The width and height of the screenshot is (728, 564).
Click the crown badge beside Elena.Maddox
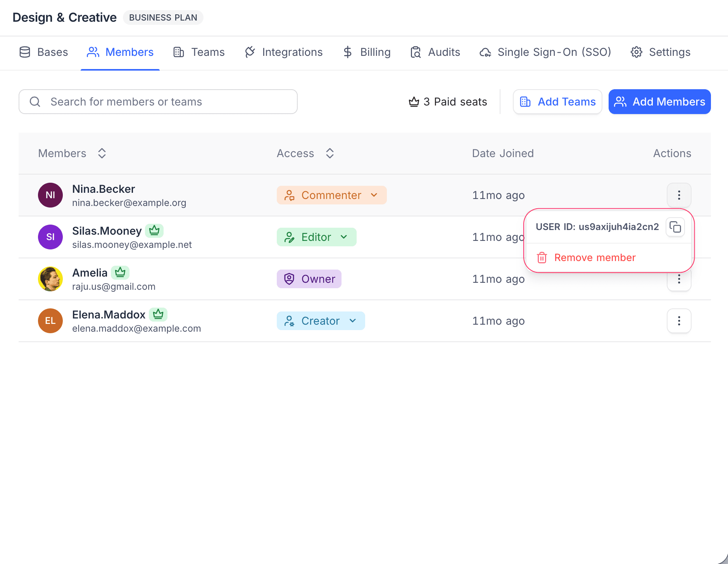158,315
